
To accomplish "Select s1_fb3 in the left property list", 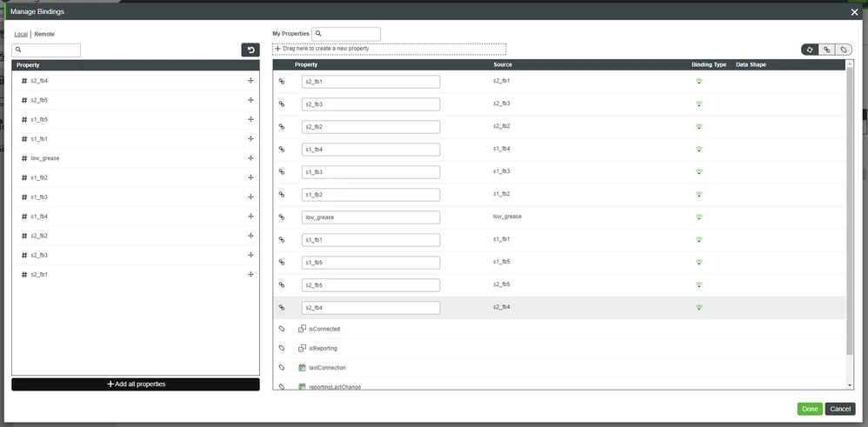I will point(136,197).
